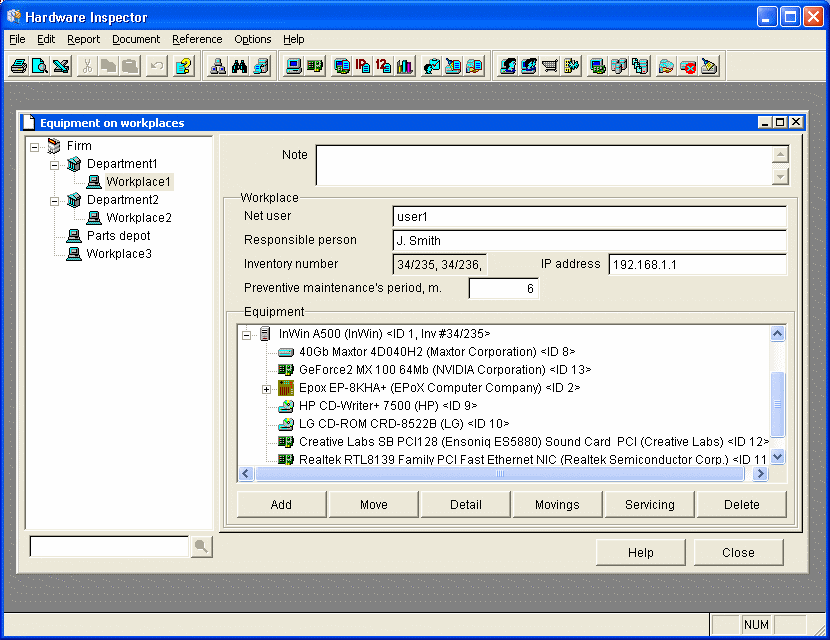
Task: Select the 40Gb Maxtor 4D040H2 equipment row
Action: click(437, 352)
